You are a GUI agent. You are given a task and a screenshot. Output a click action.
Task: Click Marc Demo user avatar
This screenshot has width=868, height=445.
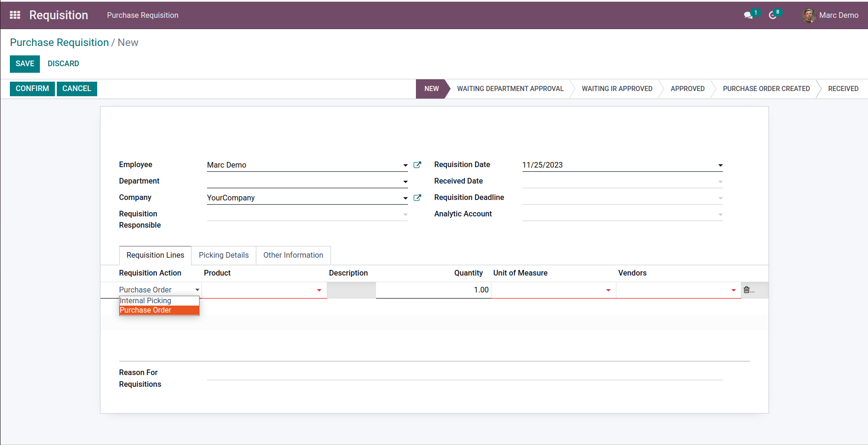tap(808, 15)
